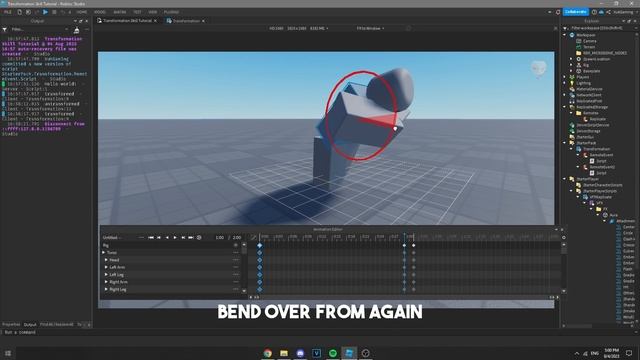640x360 pixels.
Task: Select the Replicate remote event in Explorer
Action: (x=598, y=119)
